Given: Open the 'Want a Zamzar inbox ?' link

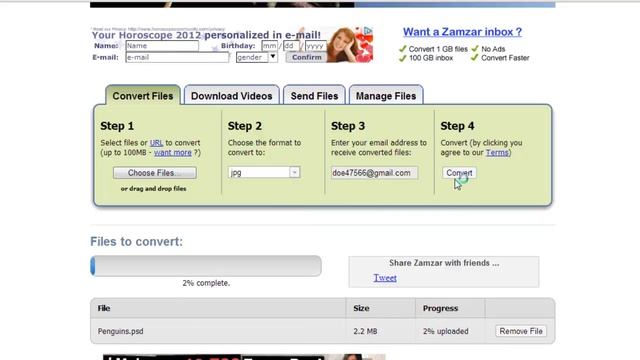Looking at the screenshot, I should coord(462,32).
